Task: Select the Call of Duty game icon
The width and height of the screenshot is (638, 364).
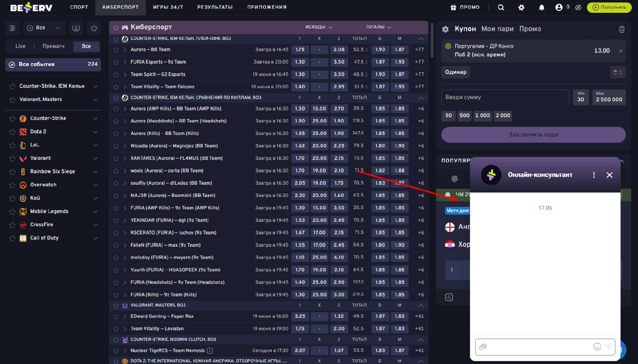Action: (23, 238)
